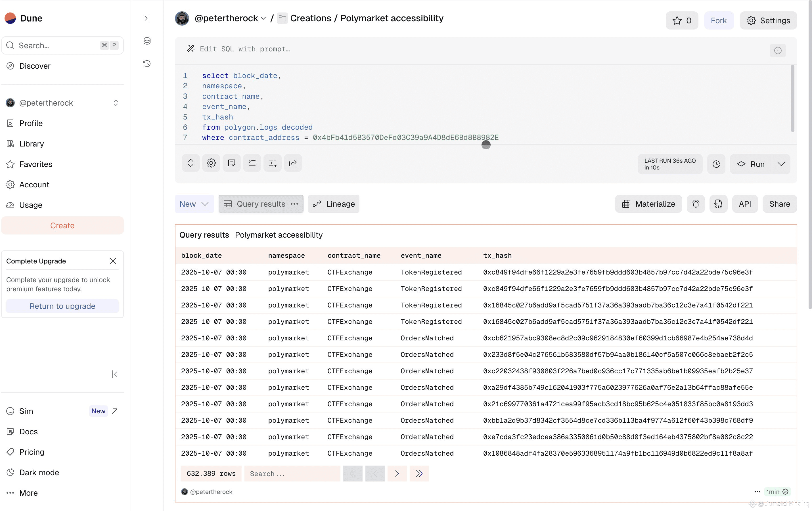Open the data explorer database icon
Viewport: 812px width, 511px height.
point(147,41)
